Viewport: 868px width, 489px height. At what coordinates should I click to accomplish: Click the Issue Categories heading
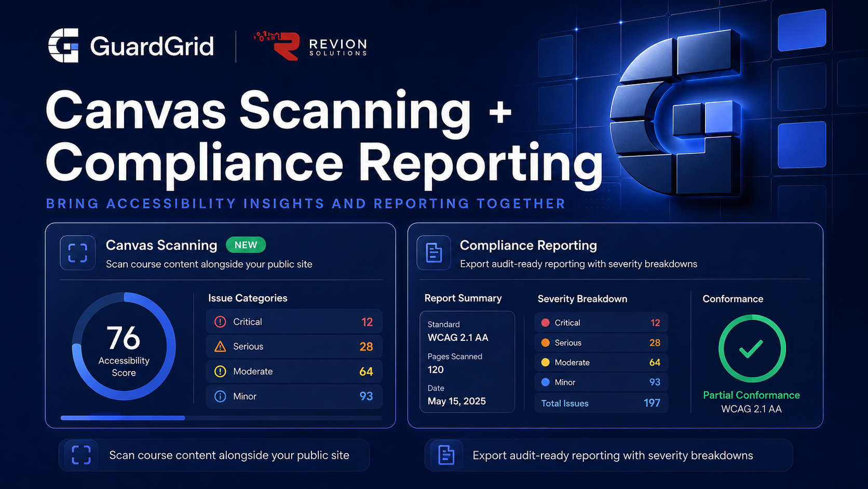click(248, 298)
